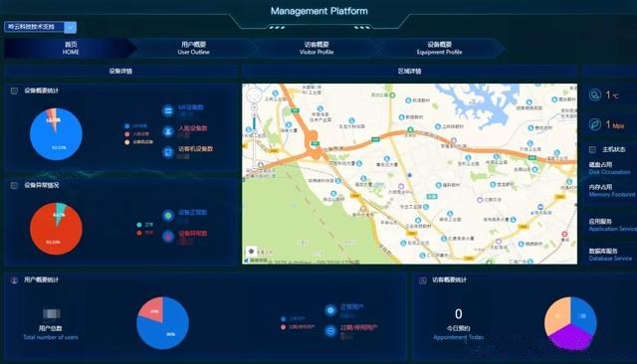Switch to the User Outline tab
This screenshot has height=364, width=637.
194,48
